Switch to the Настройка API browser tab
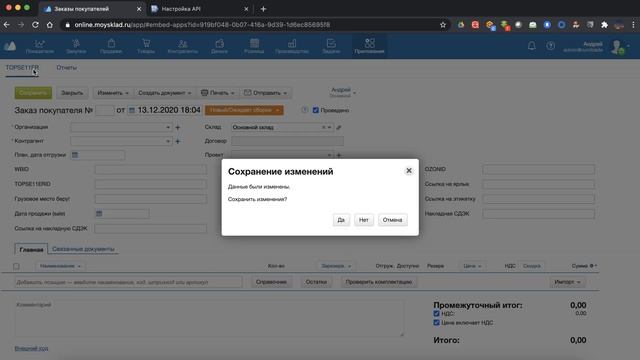Viewport: 640px width, 360px height. (x=200, y=9)
